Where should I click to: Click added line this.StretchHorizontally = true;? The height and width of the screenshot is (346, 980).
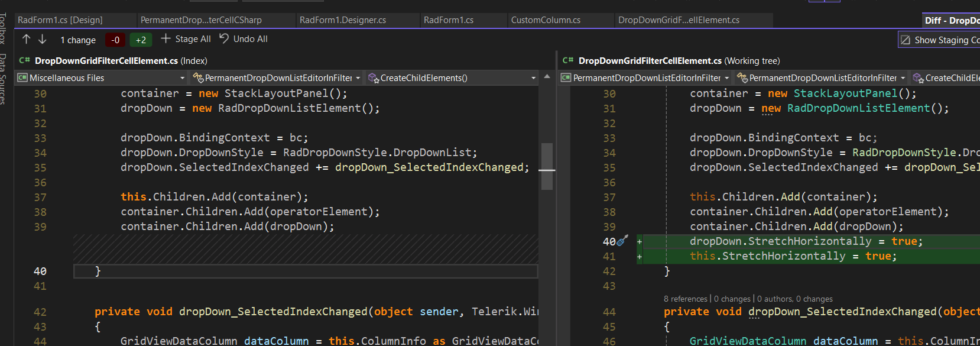[793, 257]
